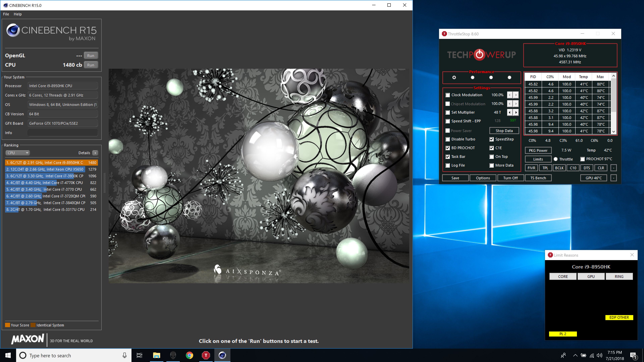Select Xeon X5650 ranking row
The image size is (644, 362).
pos(51,169)
